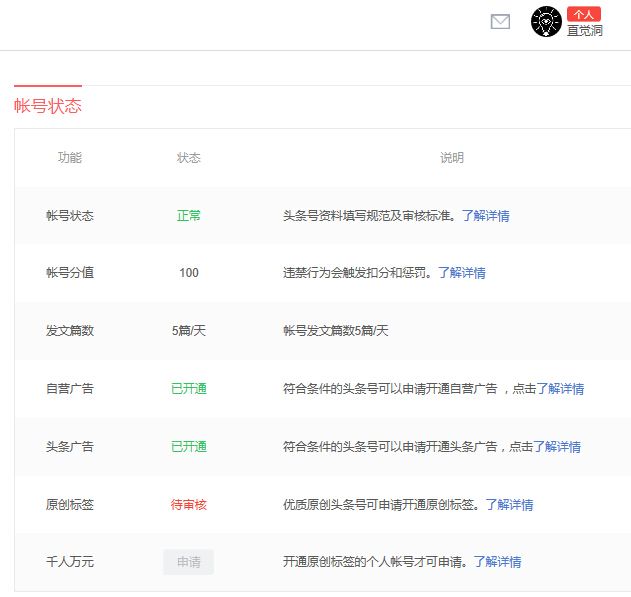631x597 pixels.
Task: Click description 头条号资料填写规范及审核标准
Action: 369,216
